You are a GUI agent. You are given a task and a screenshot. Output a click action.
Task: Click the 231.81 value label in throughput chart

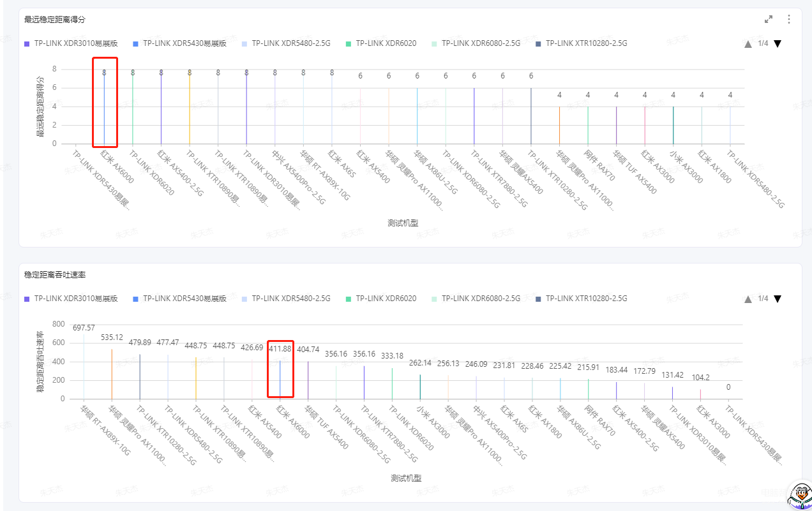point(504,366)
